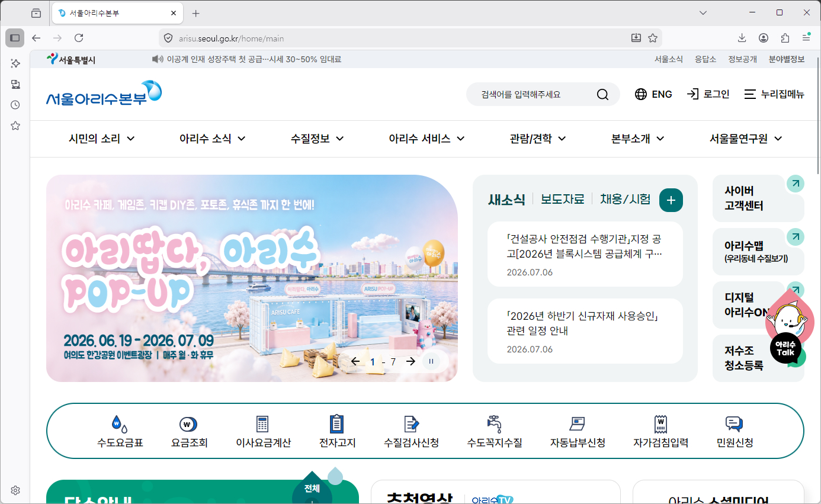The height and width of the screenshot is (504, 821).
Task: Open the sidebar history clock icon
Action: click(15, 105)
